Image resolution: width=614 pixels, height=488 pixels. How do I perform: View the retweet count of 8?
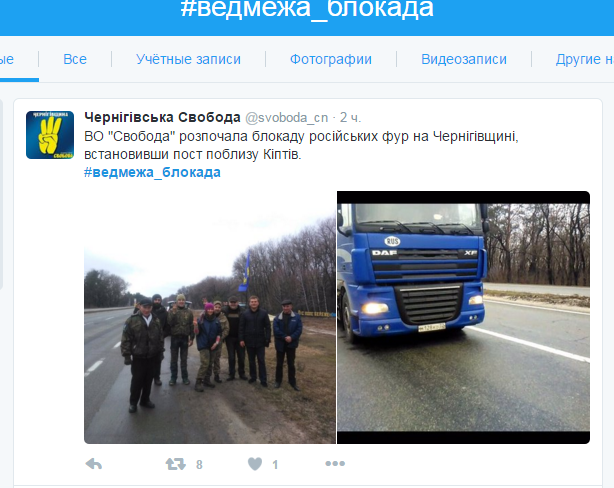click(199, 465)
